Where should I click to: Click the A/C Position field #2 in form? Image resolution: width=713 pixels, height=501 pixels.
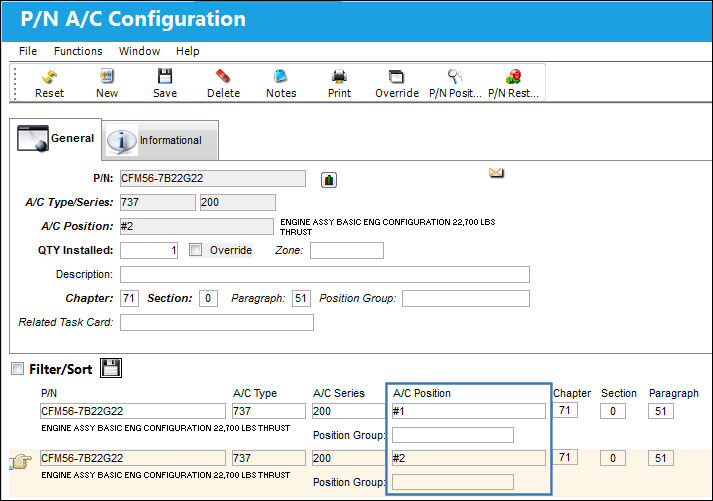click(x=197, y=226)
